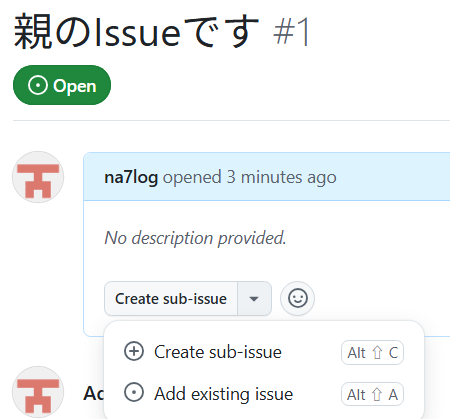Click the open-issue circle icon beside Add existing issue
450x419 pixels.
(x=134, y=393)
